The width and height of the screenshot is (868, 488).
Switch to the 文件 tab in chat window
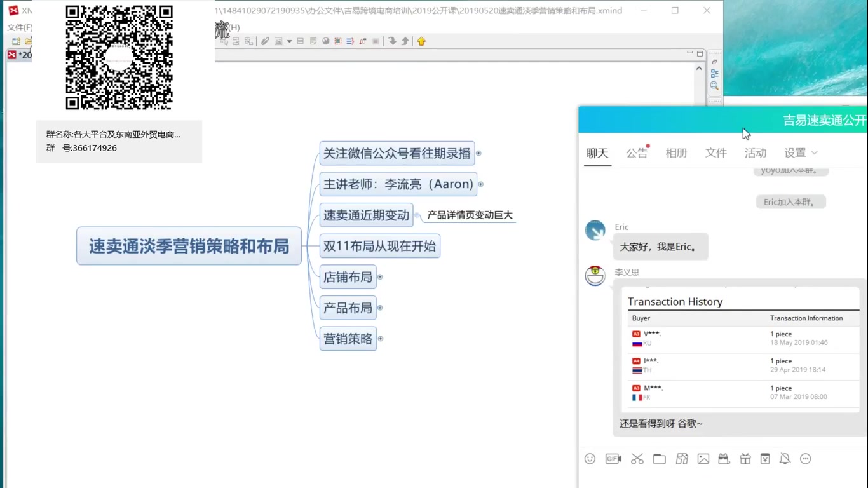coord(715,153)
